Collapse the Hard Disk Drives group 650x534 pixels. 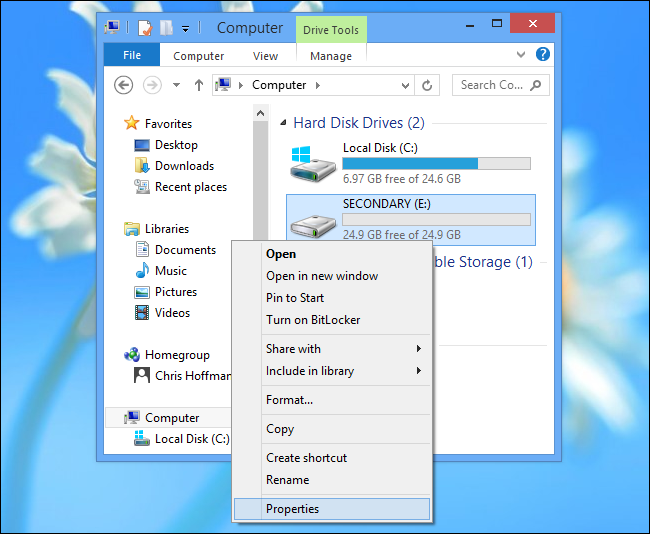click(x=283, y=123)
